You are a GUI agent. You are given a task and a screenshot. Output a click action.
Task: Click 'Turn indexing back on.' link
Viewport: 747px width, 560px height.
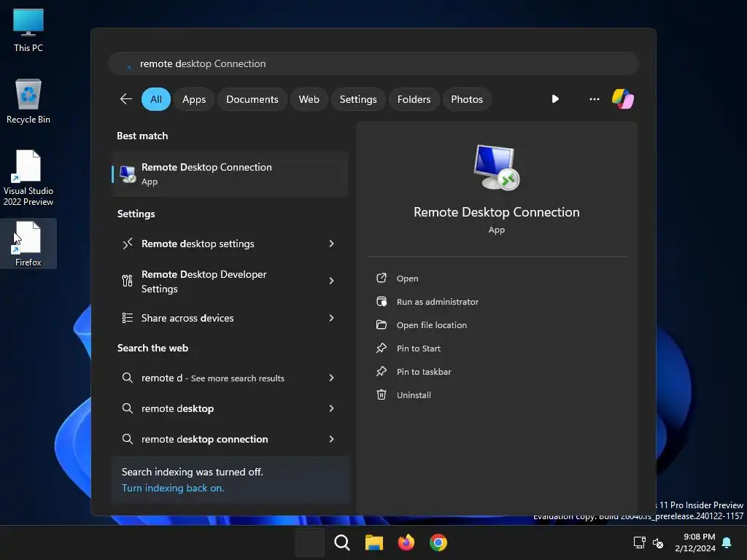173,488
